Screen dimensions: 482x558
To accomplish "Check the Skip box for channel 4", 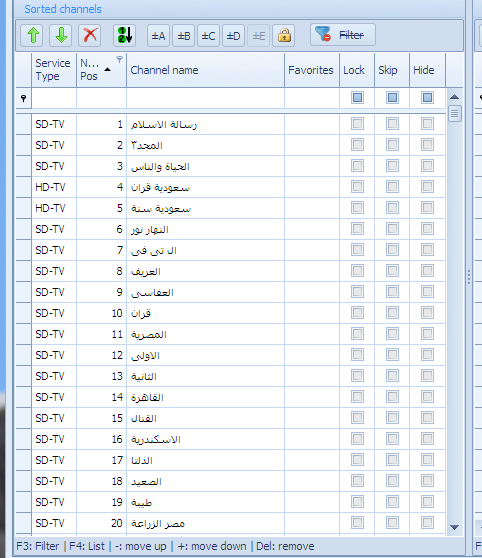I will coord(392,187).
